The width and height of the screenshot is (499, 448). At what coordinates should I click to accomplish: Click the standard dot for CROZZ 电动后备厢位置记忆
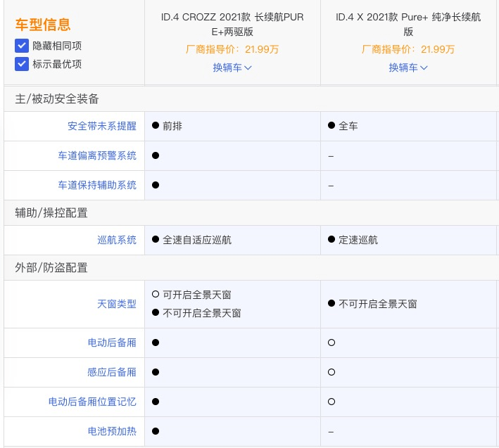click(x=156, y=402)
